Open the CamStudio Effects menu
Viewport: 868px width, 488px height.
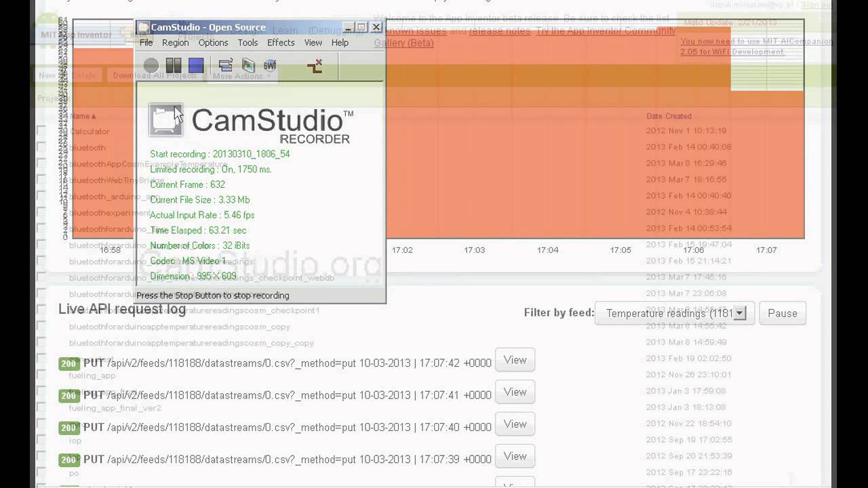click(x=281, y=43)
